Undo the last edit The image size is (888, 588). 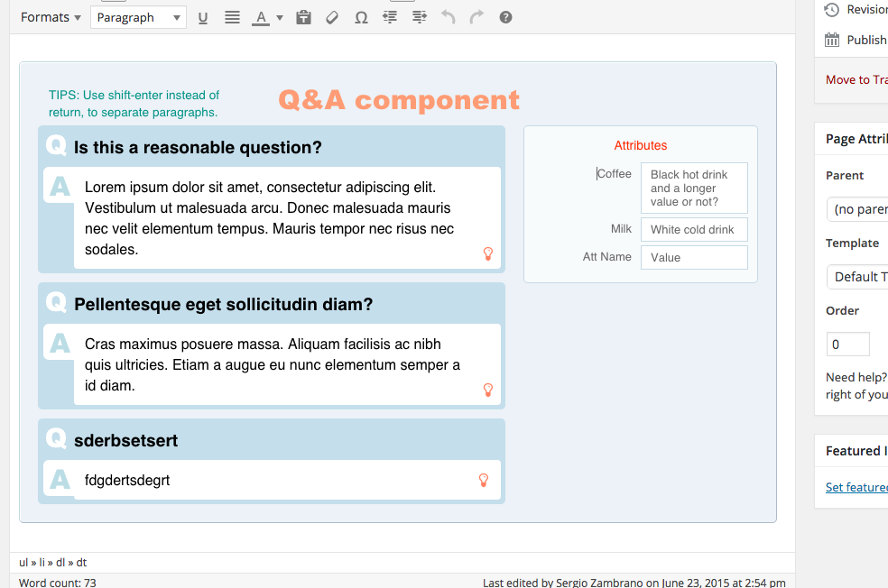(x=448, y=17)
